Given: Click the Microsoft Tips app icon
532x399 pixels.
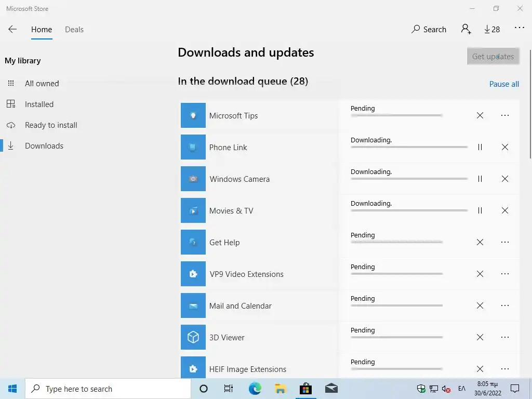Looking at the screenshot, I should tap(193, 115).
